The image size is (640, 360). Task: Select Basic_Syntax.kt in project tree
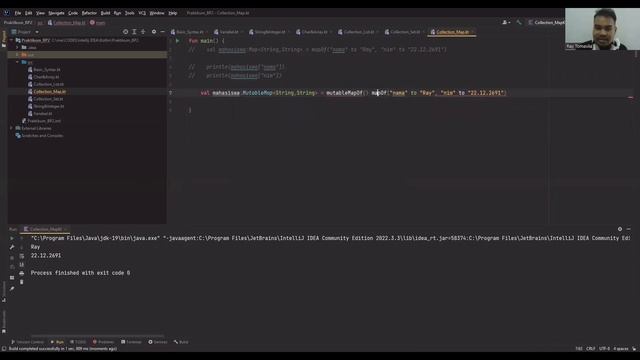point(44,69)
